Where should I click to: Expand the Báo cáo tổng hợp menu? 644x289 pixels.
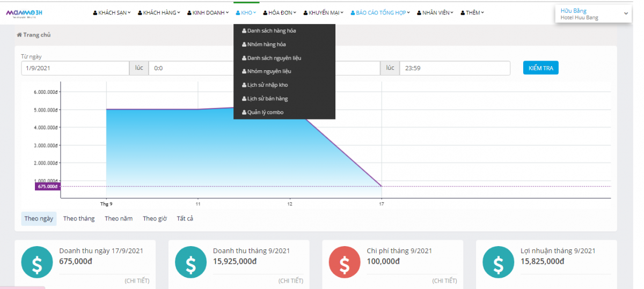380,13
